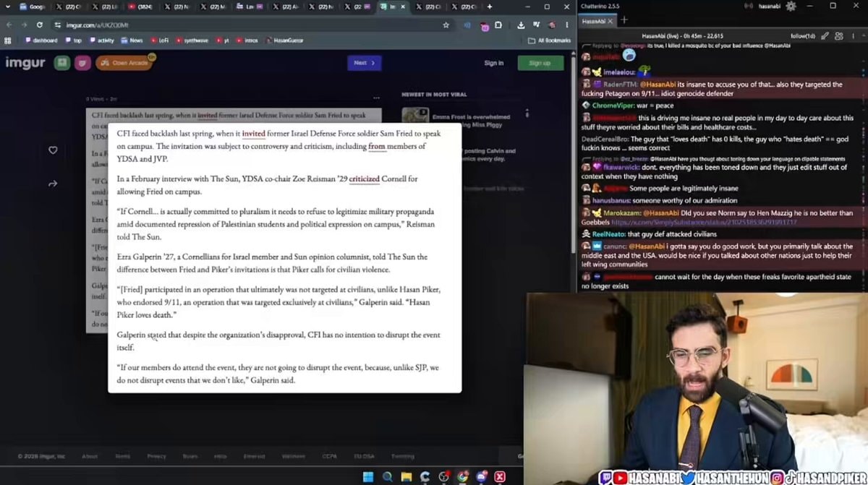Viewport: 868px width, 485px height.
Task: Click the green Sign up button
Action: (540, 63)
